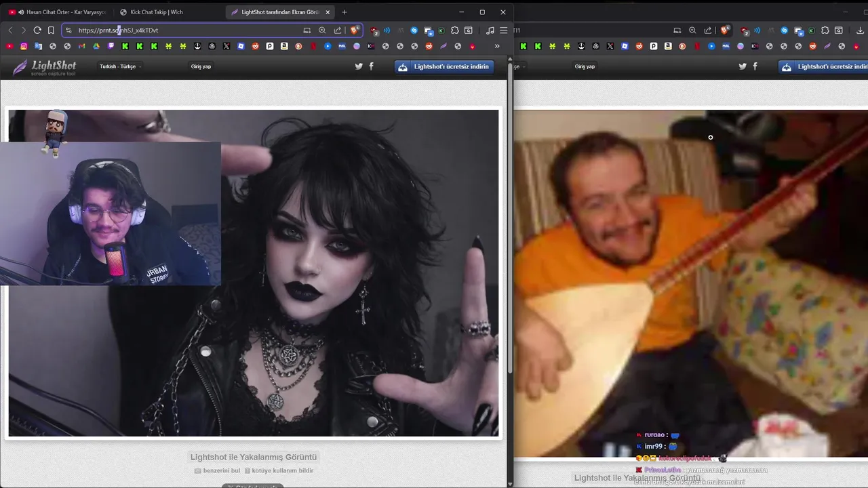Image resolution: width=868 pixels, height=488 pixels.
Task: Open Brave Shields in the right window
Action: click(724, 30)
